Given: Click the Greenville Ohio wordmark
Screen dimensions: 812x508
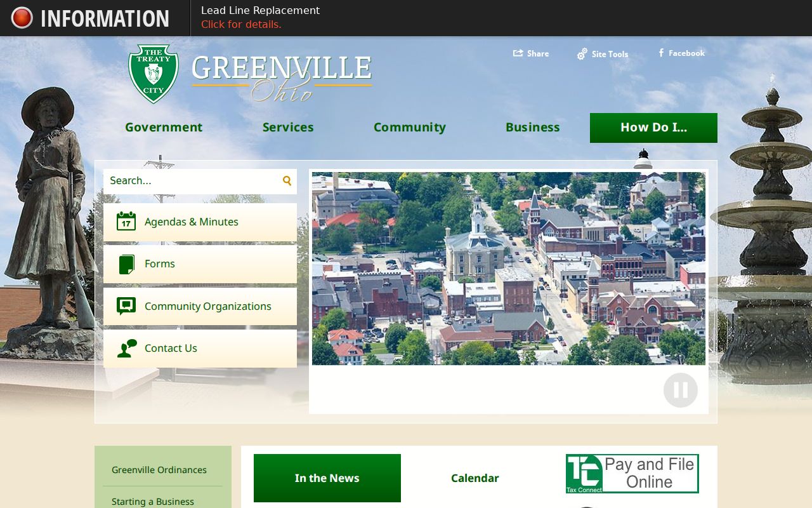Looking at the screenshot, I should click(282, 77).
